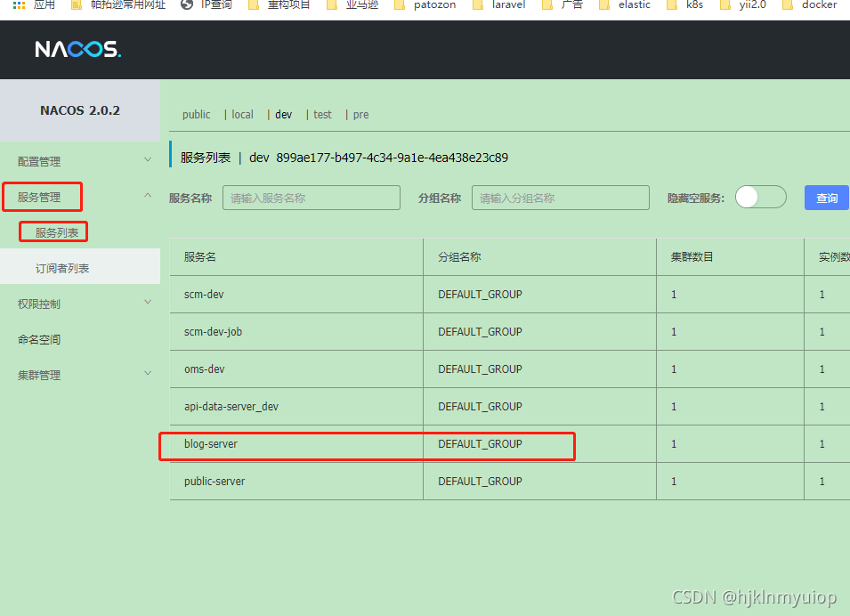Open the IP查询 bookmark
Screen dimensions: 850x616
(206, 4)
